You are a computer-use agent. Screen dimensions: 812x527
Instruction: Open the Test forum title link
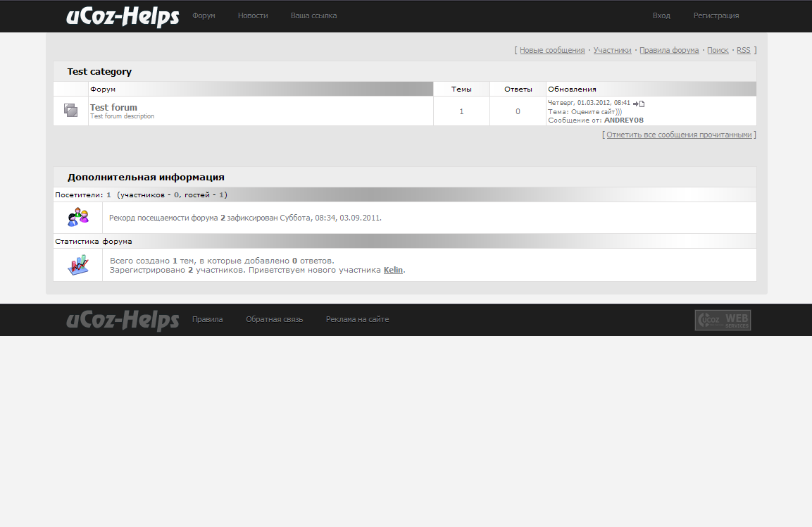tap(114, 107)
